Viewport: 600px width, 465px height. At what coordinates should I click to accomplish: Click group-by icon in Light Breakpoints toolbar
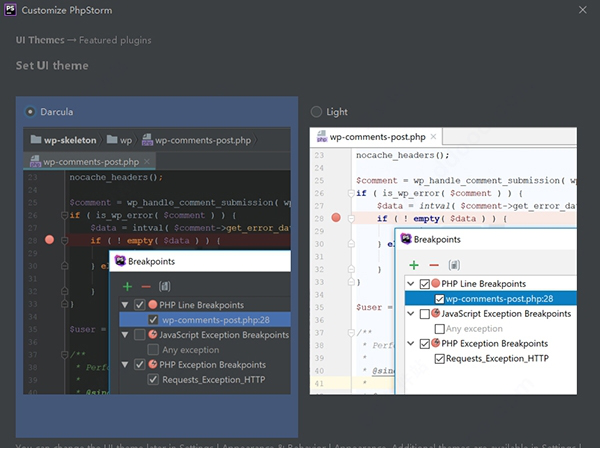point(454,265)
